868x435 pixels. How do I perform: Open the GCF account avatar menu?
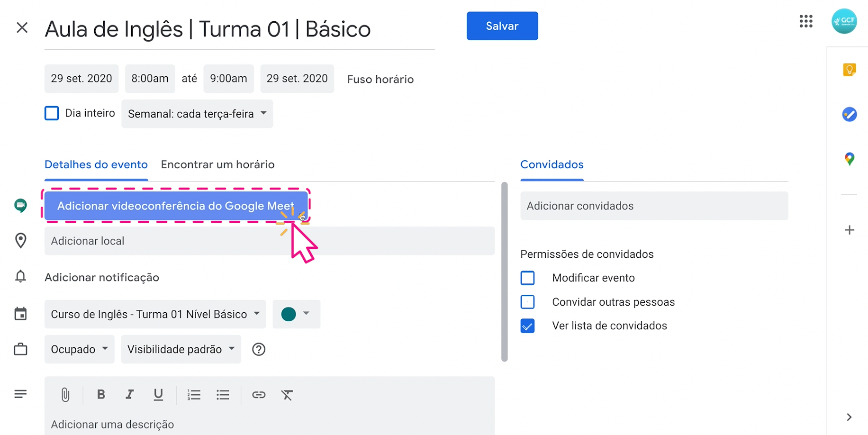844,21
